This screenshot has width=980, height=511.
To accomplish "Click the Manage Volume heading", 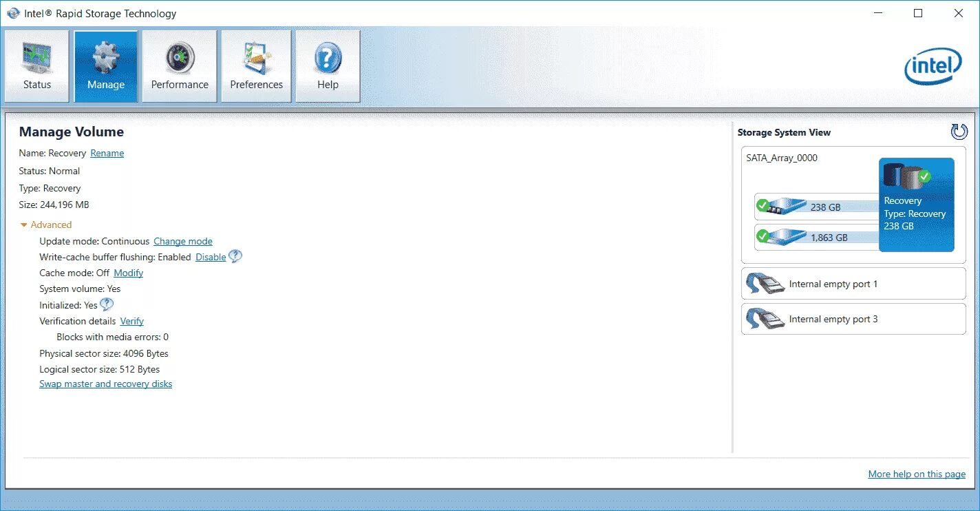I will point(72,132).
